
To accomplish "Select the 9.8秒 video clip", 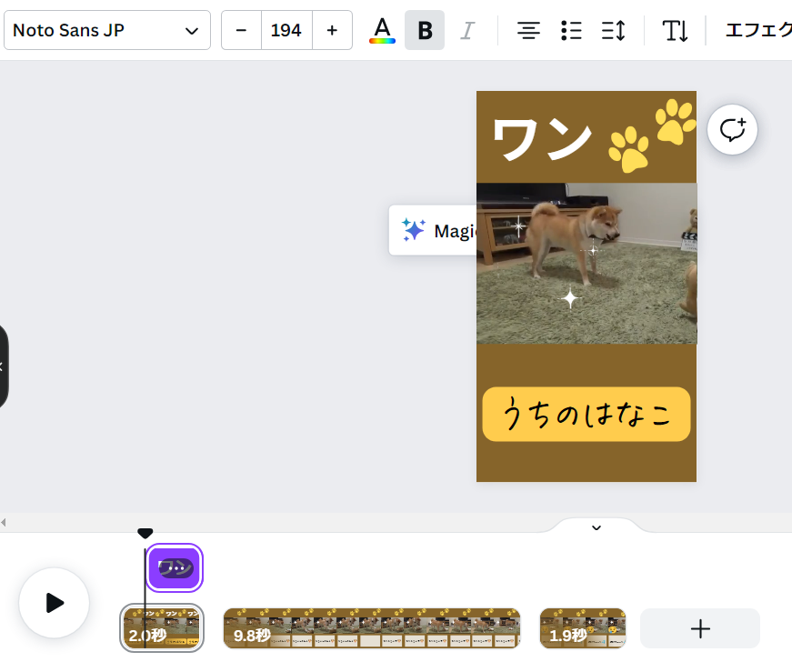I will tap(371, 628).
